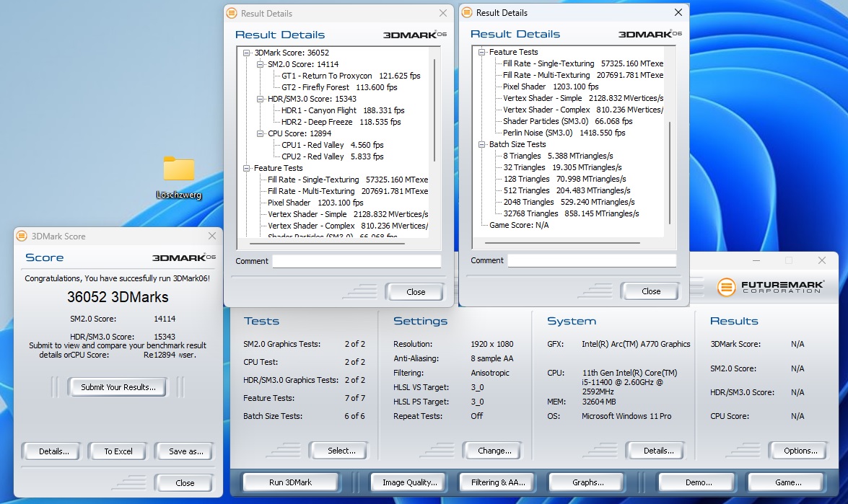Close right Result Details with Close button
Viewport: 848px width, 504px height.
[650, 291]
